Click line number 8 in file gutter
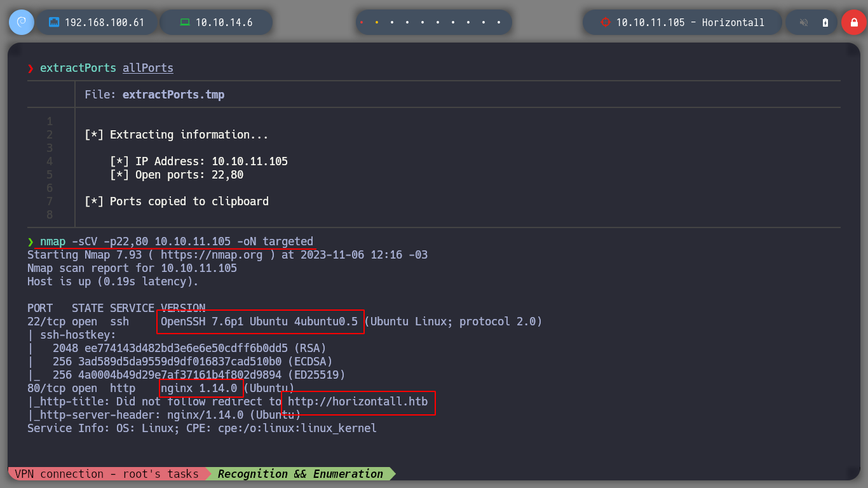 click(x=50, y=215)
